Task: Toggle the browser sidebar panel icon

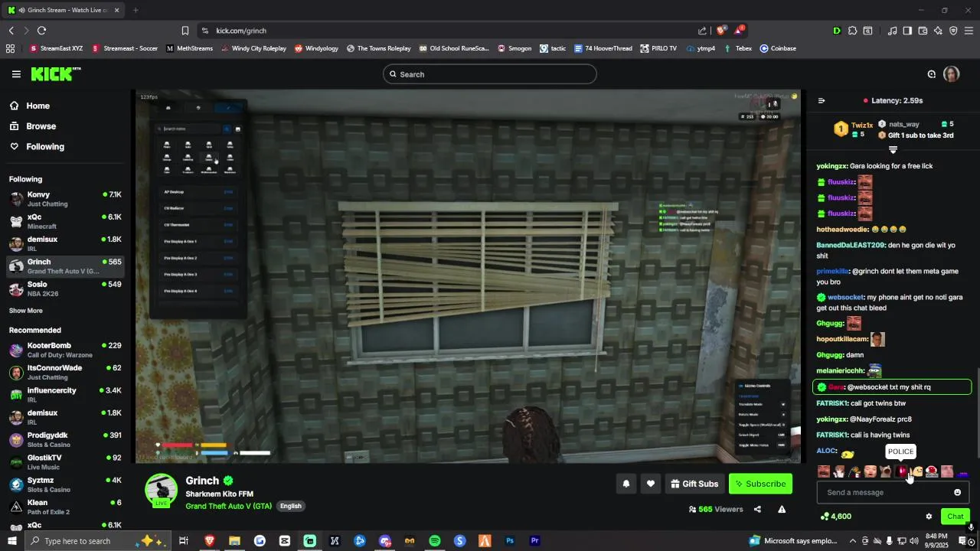Action: click(x=907, y=31)
